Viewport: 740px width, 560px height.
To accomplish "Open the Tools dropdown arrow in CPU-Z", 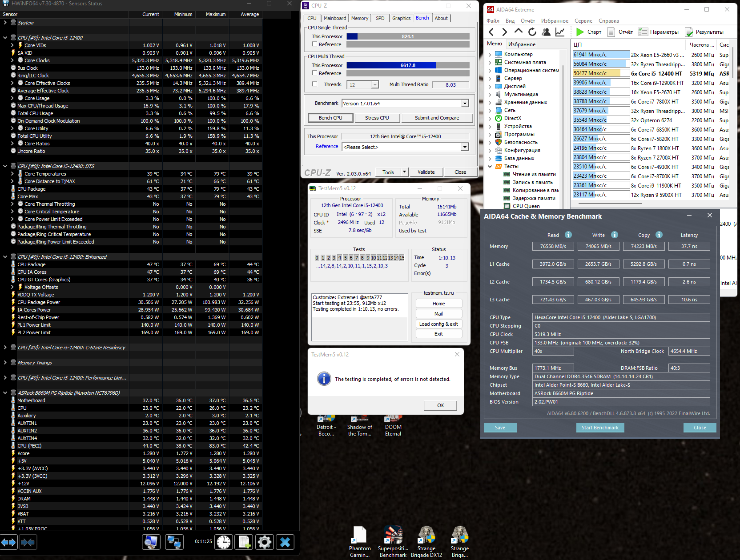I will tap(404, 172).
